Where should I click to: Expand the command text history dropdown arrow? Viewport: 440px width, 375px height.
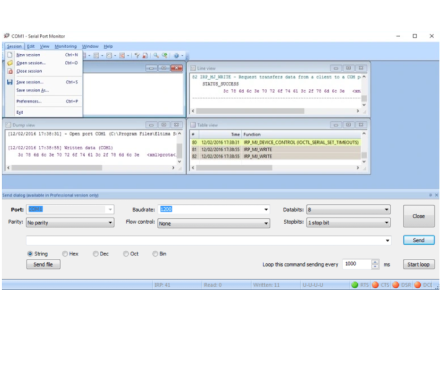tap(387, 240)
